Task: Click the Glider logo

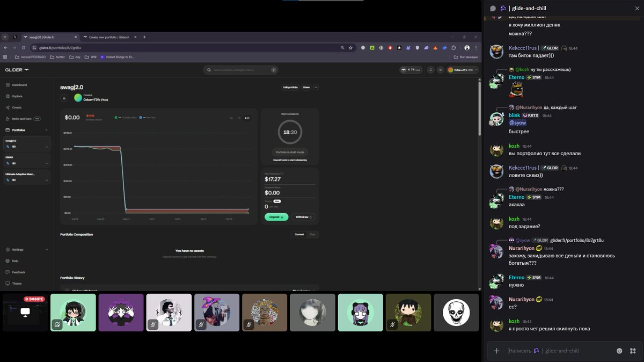Action: click(x=17, y=70)
